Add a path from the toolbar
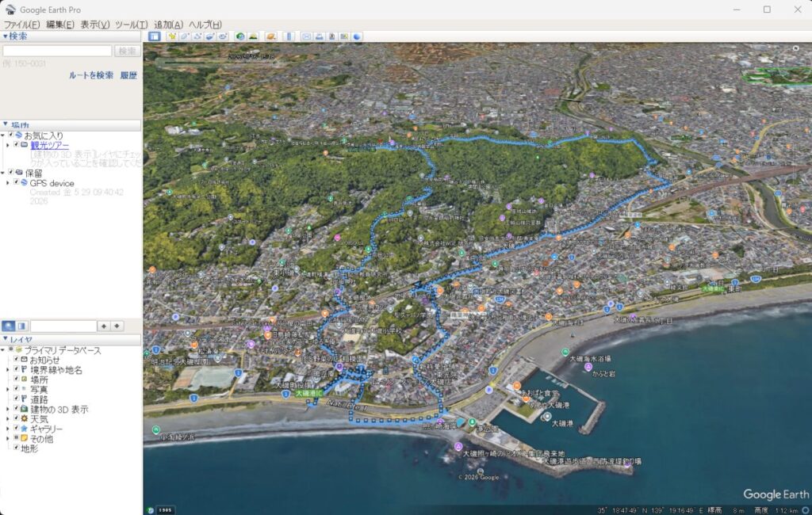The image size is (812, 515). pyautogui.click(x=197, y=36)
